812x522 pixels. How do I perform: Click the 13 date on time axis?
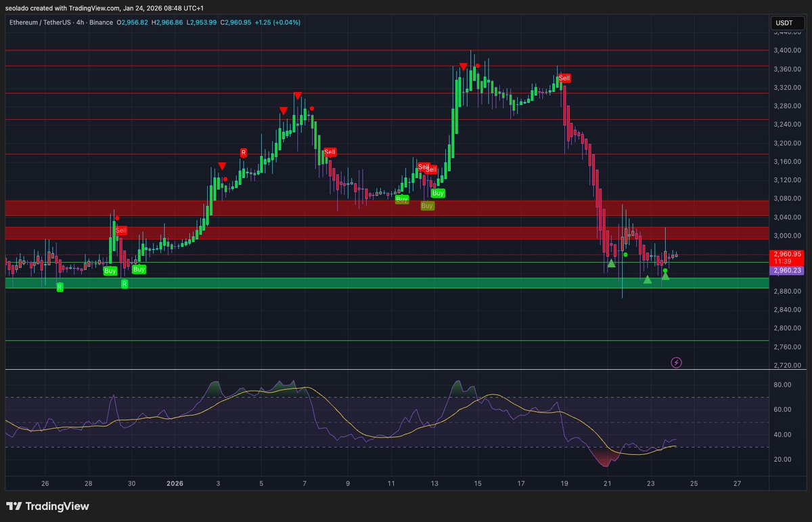(434, 483)
